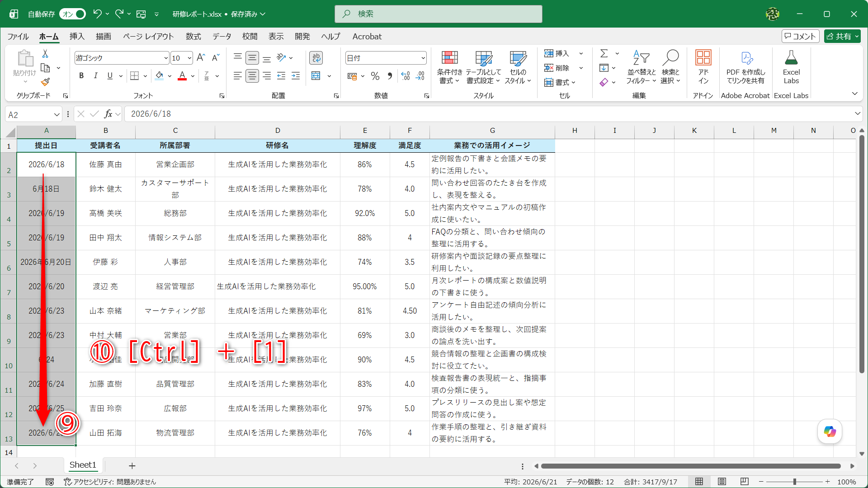Open the Acrobat tab
The width and height of the screenshot is (868, 488).
(x=367, y=37)
